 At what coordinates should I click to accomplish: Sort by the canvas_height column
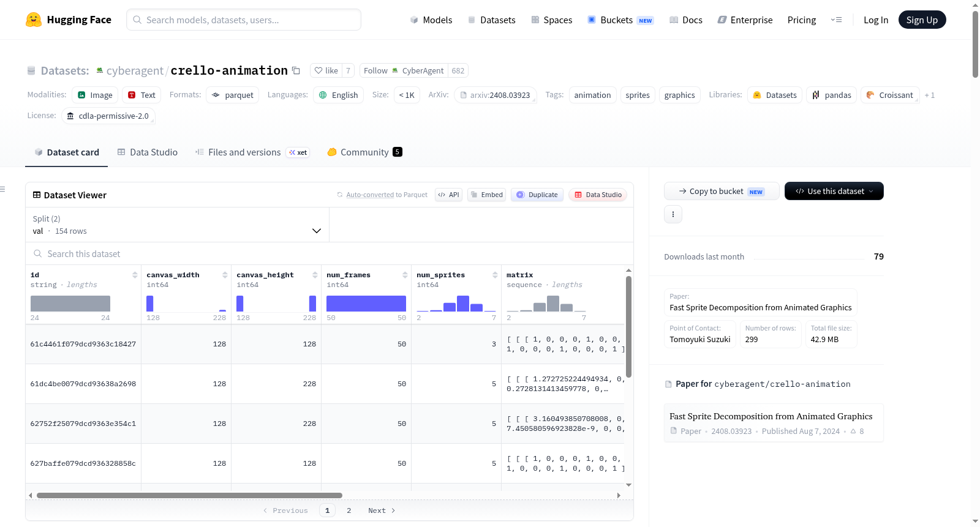click(x=315, y=275)
